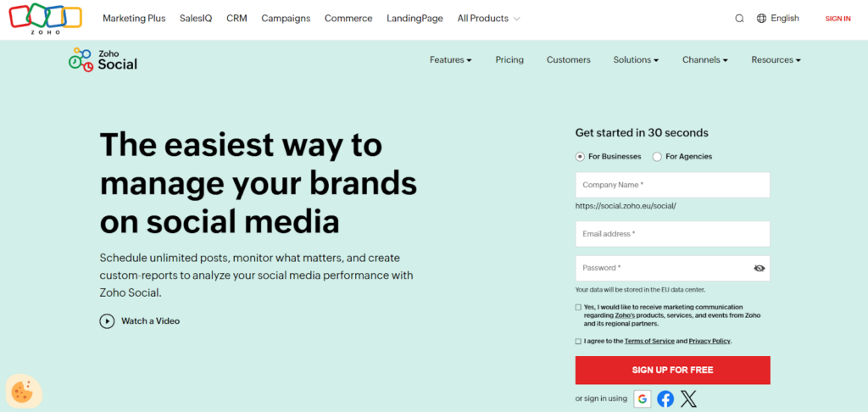Screen dimensions: 868x412
Task: Sign in using Google icon
Action: [643, 398]
